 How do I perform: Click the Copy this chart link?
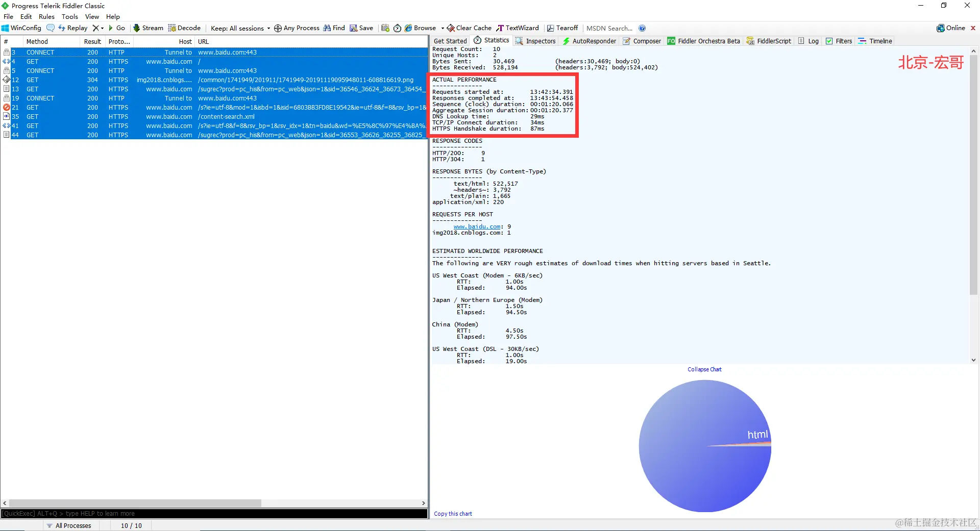pos(453,514)
